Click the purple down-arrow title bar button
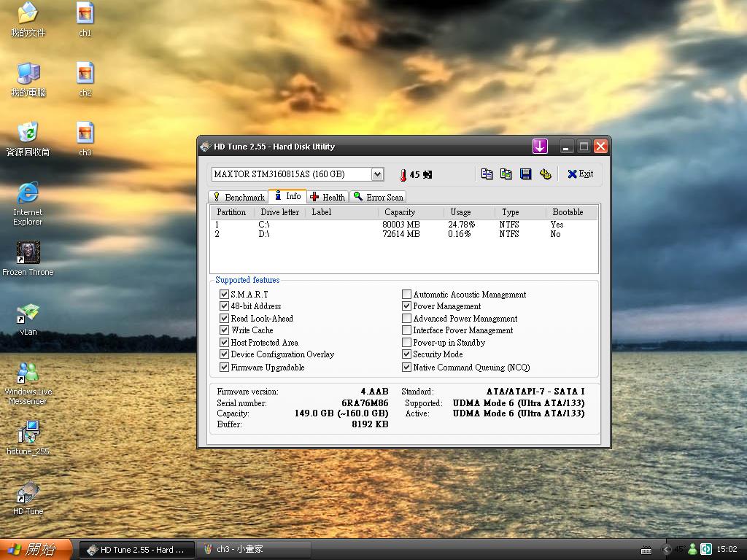Screen dimensions: 747x560 click(x=540, y=147)
